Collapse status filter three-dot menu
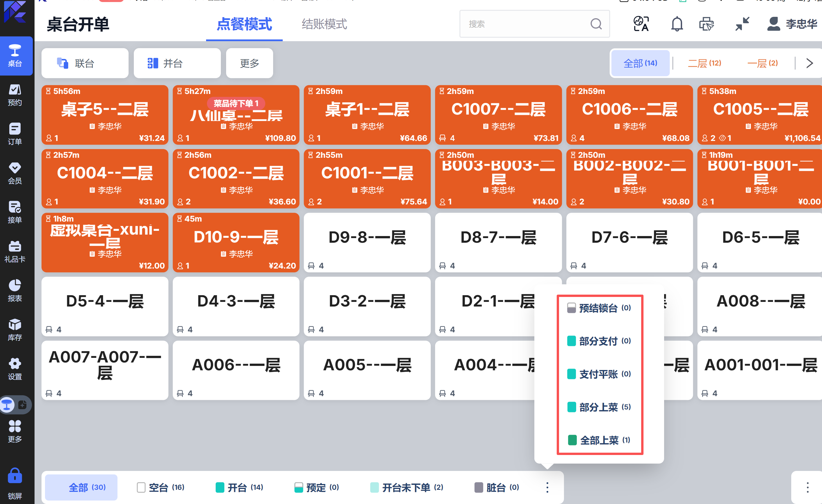The width and height of the screenshot is (822, 504). pos(547,487)
